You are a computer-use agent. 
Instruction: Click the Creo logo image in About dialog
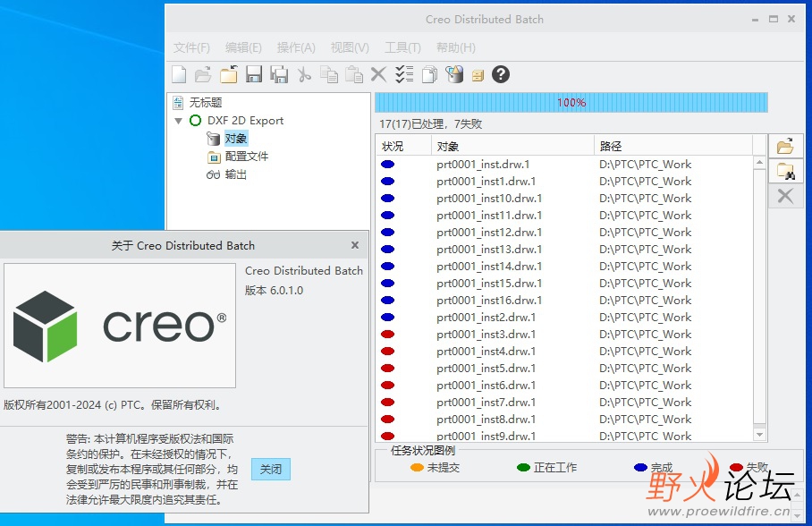pyautogui.click(x=120, y=326)
